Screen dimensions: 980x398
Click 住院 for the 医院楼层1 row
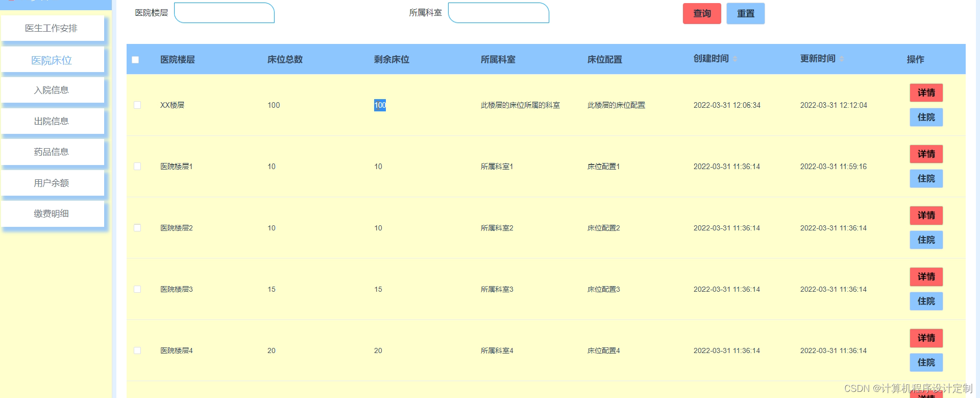926,179
